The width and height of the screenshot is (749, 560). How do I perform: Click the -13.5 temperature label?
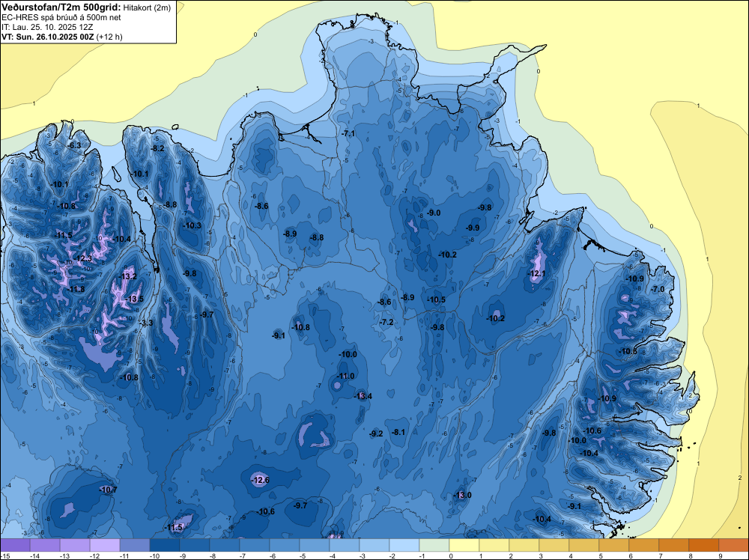coord(134,299)
